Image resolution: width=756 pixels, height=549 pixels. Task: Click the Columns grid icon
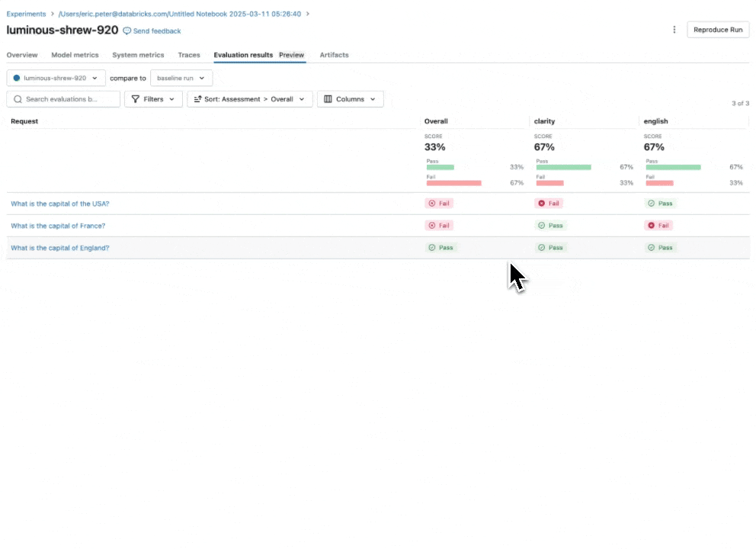pyautogui.click(x=328, y=99)
